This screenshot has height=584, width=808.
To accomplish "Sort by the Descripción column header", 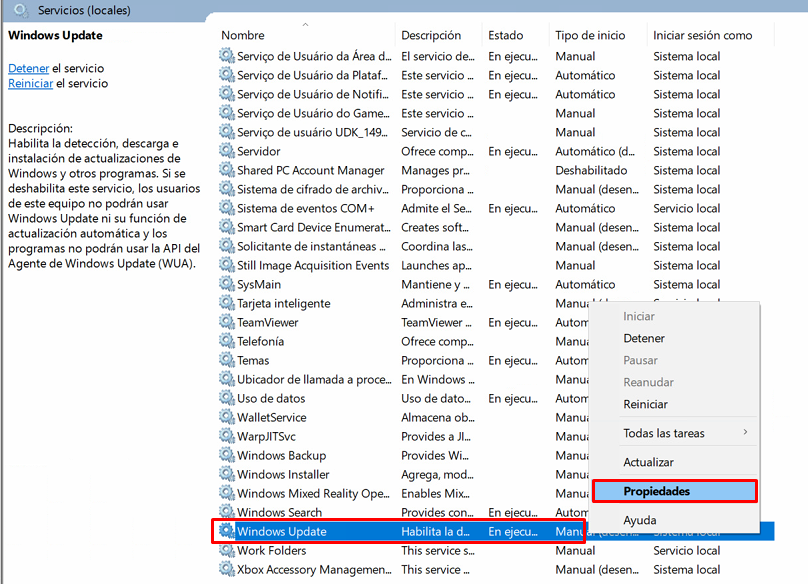I will pyautogui.click(x=431, y=35).
